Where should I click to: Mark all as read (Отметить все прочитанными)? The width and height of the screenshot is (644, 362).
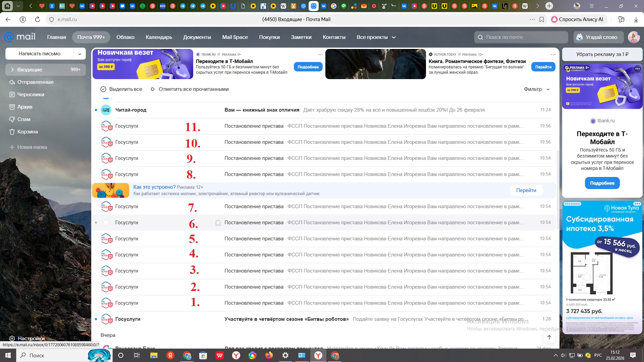click(190, 89)
